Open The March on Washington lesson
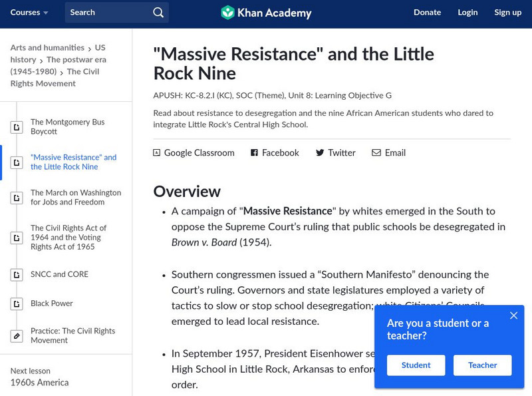Image resolution: width=532 pixels, height=396 pixels. (x=76, y=197)
